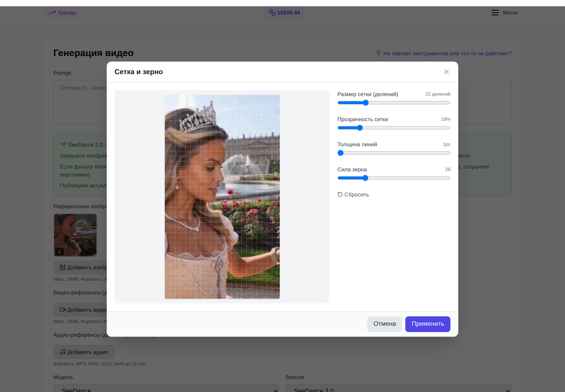This screenshot has width=565, height=392.
Task: Click the Добавить аудио button
Action: (x=84, y=352)
